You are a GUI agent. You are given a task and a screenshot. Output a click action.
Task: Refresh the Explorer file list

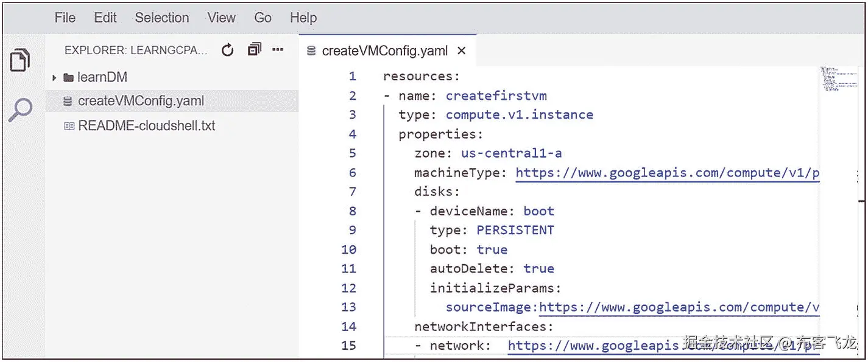click(228, 50)
